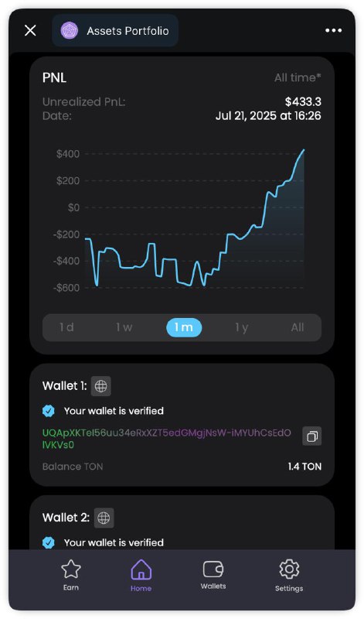Viewport: 364px width, 619px height.
Task: Close the mini app with X
Action: 30,30
